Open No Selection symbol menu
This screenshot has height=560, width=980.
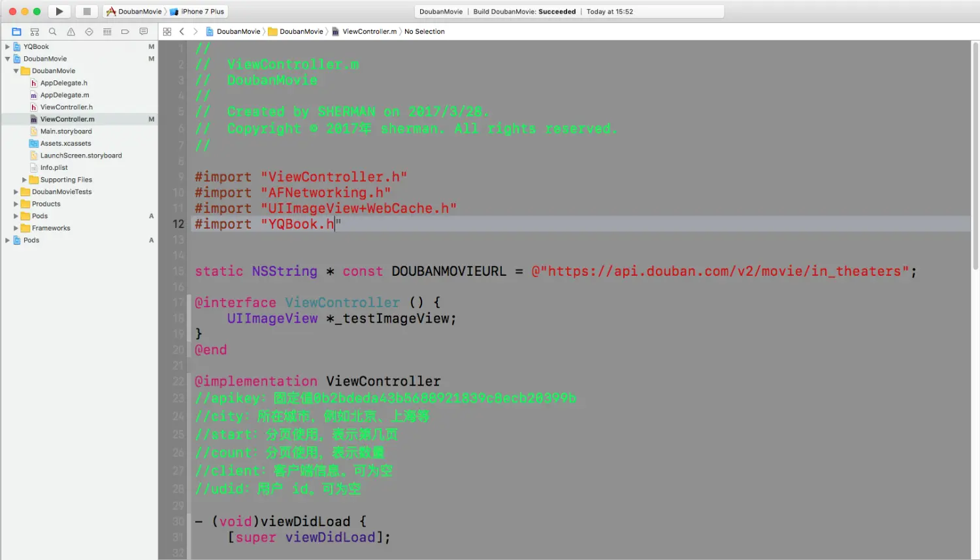(x=425, y=31)
